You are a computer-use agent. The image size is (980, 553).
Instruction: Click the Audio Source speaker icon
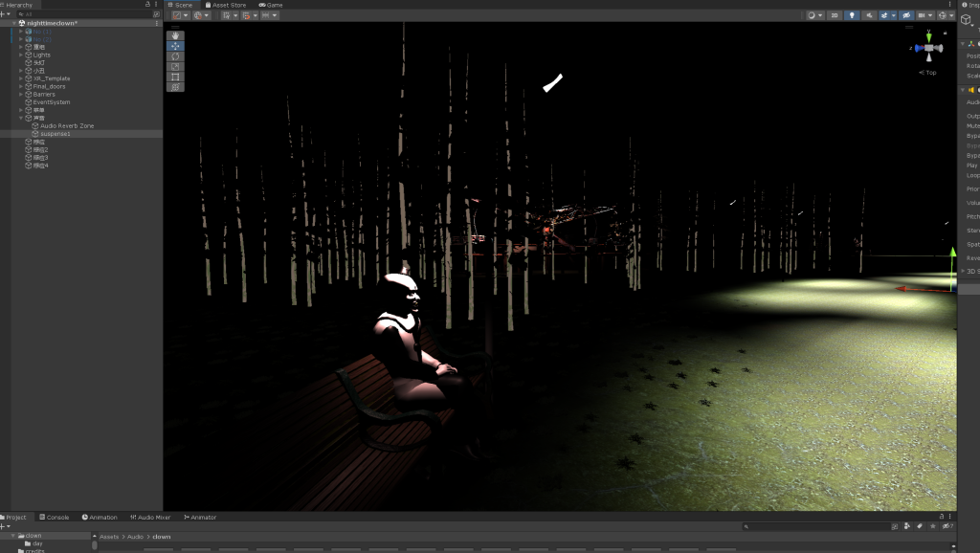pos(971,90)
